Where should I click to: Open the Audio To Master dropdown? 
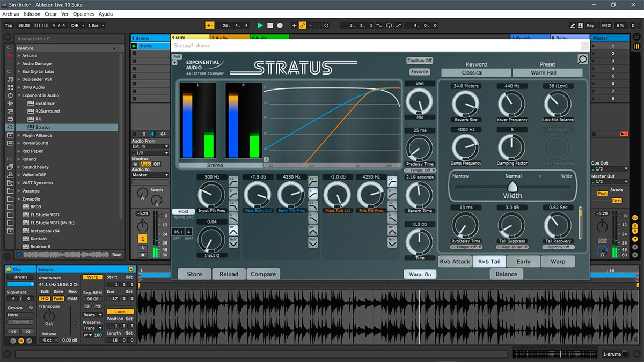tap(150, 175)
